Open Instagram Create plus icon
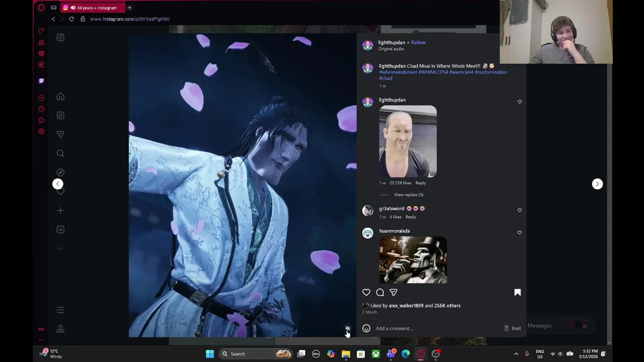This screenshot has width=644, height=362. [x=60, y=211]
